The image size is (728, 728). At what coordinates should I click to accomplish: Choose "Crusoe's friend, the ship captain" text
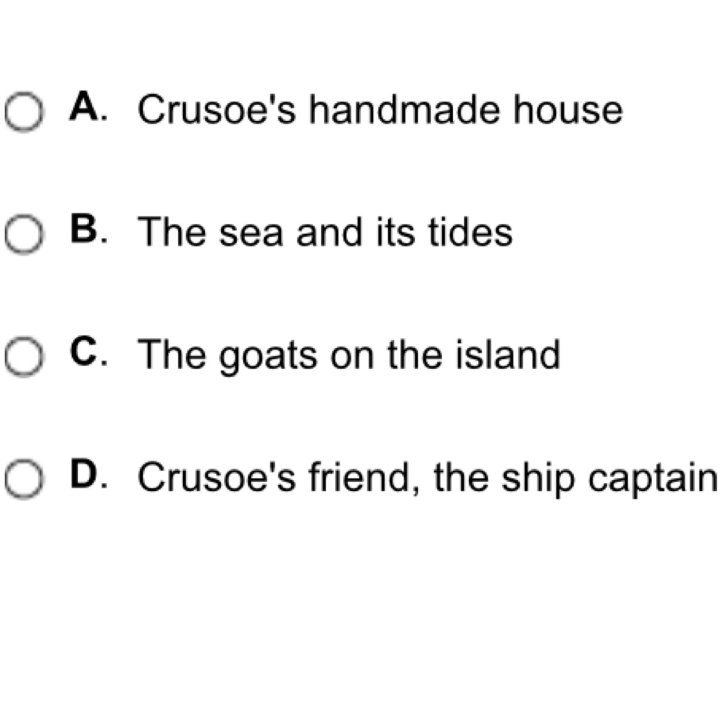tap(427, 478)
